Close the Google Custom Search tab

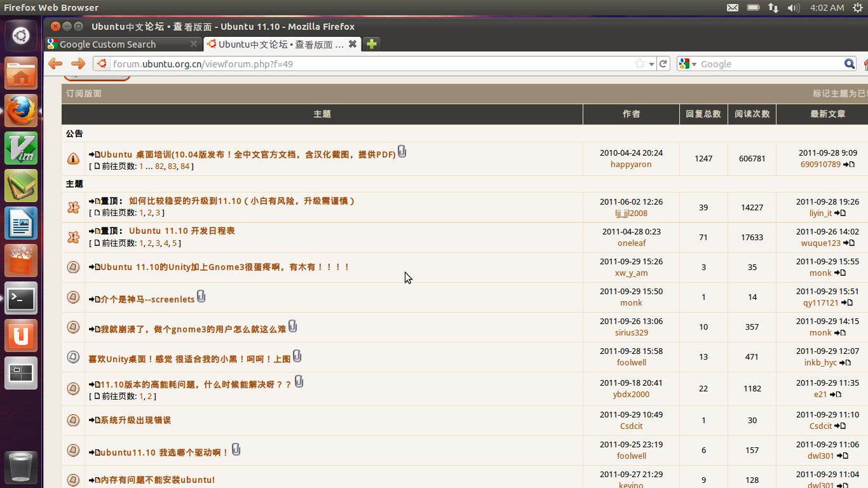pyautogui.click(x=194, y=44)
